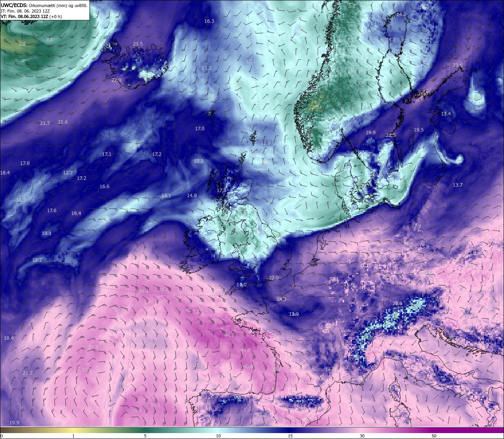
Task: Click the '16.6' value on the map
Action: tap(104, 187)
